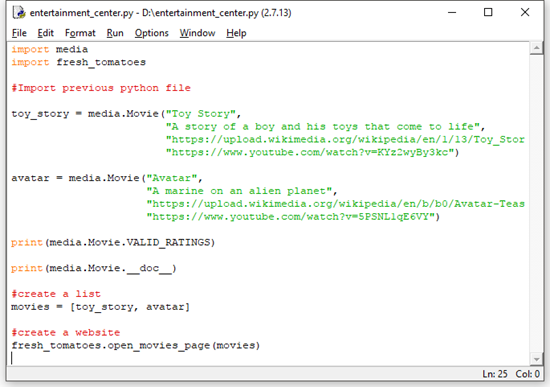Click the scrollbar down arrow
The width and height of the screenshot is (550, 387).
[x=536, y=359]
